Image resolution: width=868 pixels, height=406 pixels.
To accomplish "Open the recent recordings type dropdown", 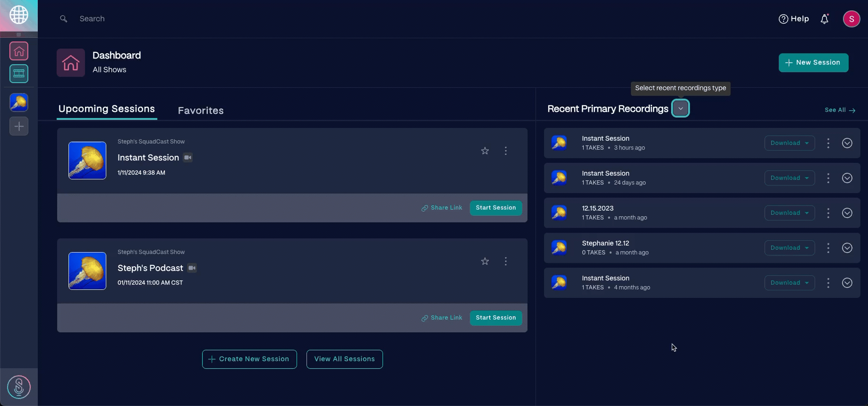I will coord(680,109).
